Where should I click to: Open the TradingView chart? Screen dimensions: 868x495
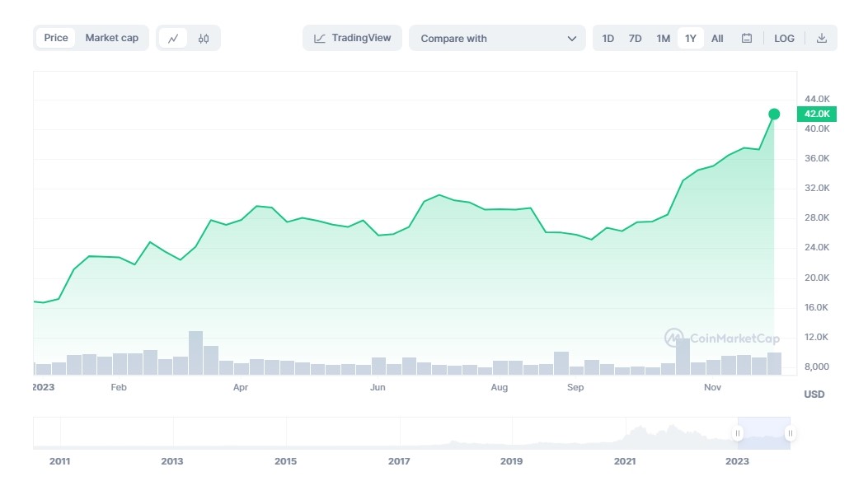352,38
